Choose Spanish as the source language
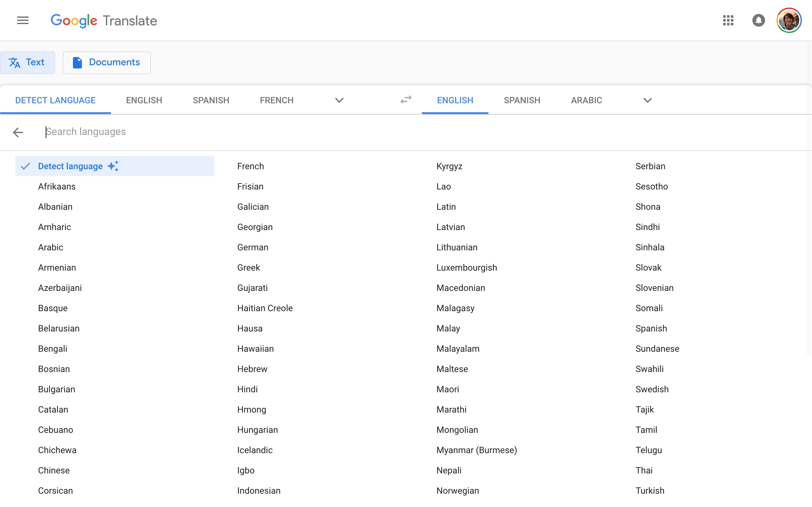Viewport: 812px width, 507px height. click(x=210, y=100)
